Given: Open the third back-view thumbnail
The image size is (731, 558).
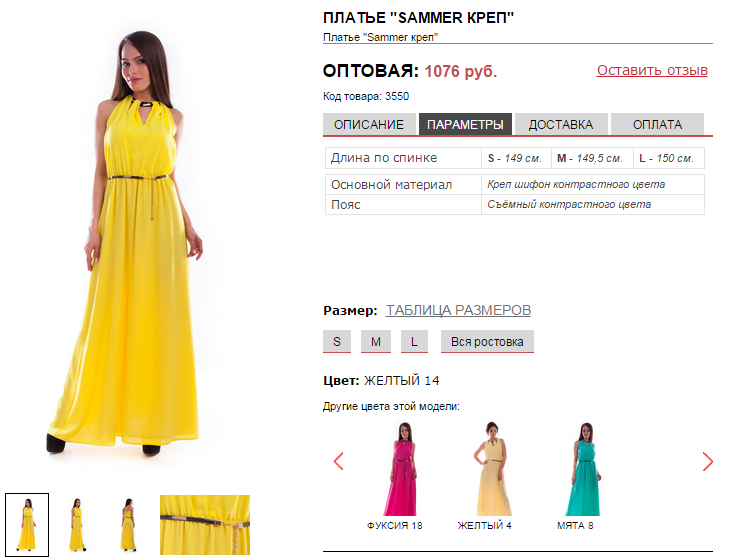Looking at the screenshot, I should (x=128, y=525).
